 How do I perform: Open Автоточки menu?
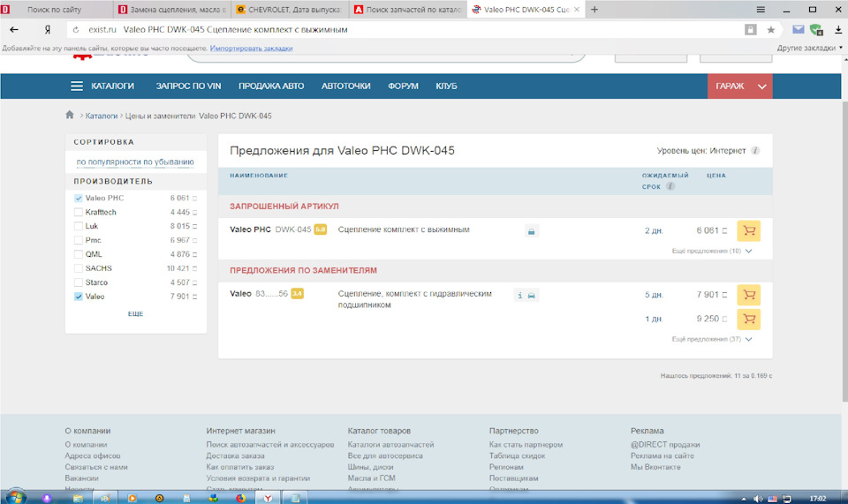345,86
